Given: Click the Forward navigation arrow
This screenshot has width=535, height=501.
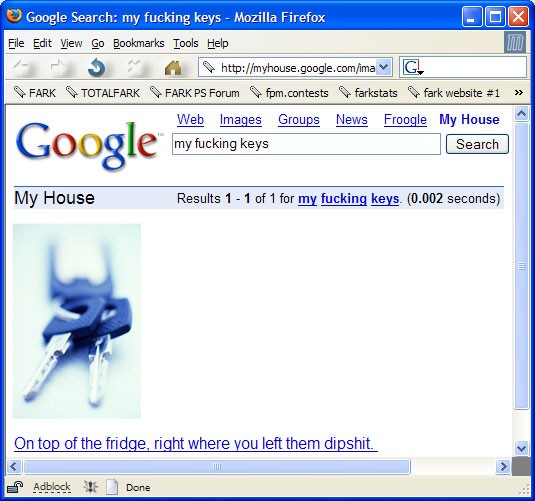Looking at the screenshot, I should [60, 67].
